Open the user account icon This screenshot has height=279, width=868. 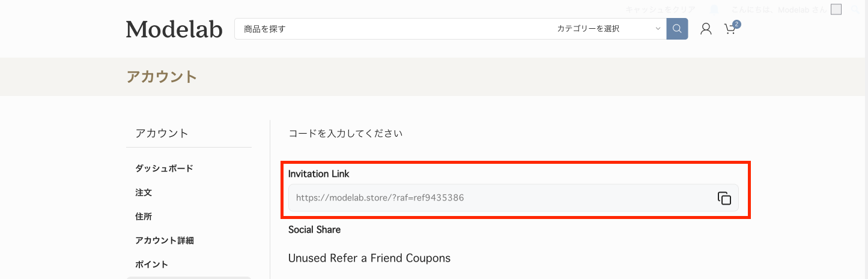pos(706,29)
